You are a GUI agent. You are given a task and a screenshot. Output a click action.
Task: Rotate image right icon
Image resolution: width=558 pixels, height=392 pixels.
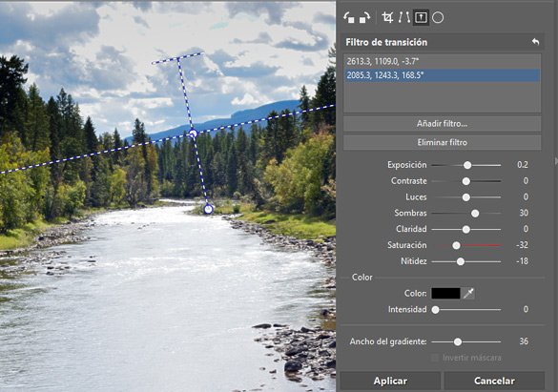pyautogui.click(x=364, y=17)
